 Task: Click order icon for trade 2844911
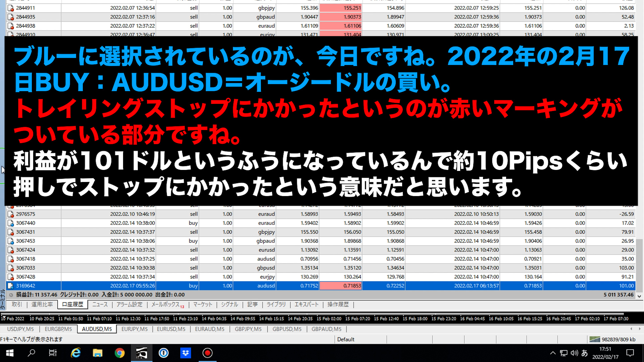coord(10,8)
